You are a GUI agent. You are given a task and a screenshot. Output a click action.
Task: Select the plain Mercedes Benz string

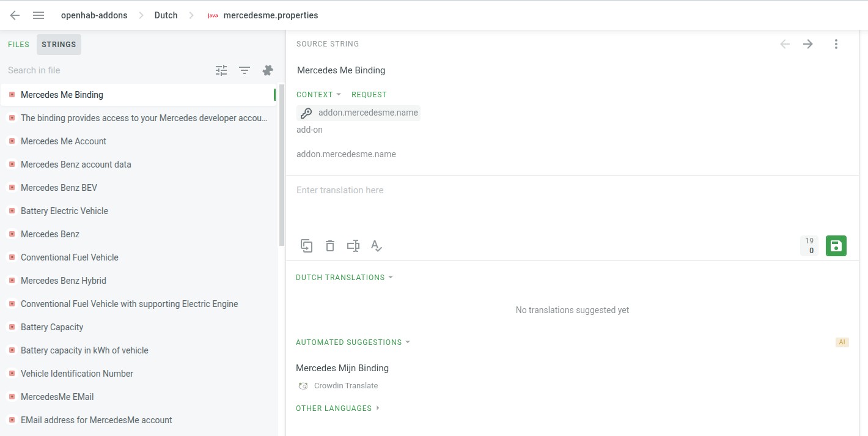tap(138, 234)
